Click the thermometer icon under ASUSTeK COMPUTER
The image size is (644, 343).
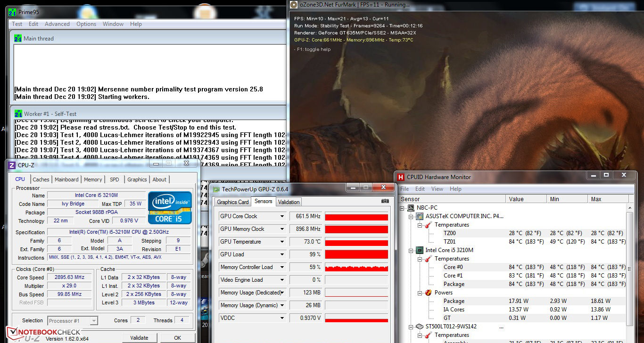tap(428, 225)
